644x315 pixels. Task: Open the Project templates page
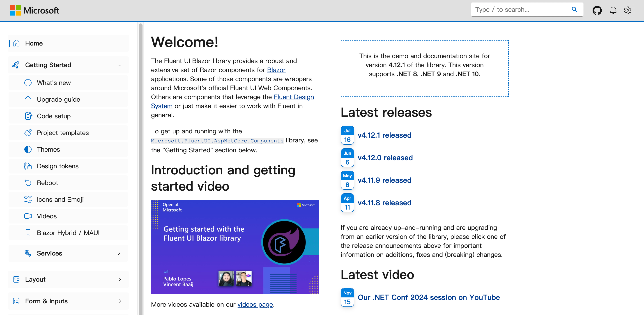[x=63, y=133]
